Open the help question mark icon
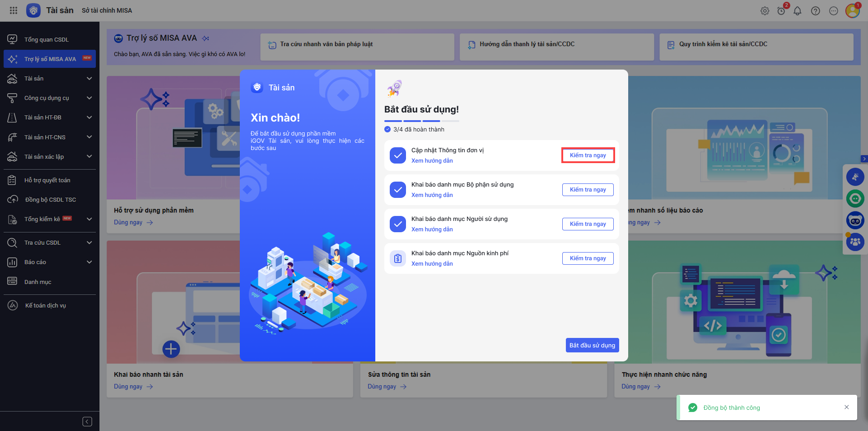 pyautogui.click(x=816, y=11)
